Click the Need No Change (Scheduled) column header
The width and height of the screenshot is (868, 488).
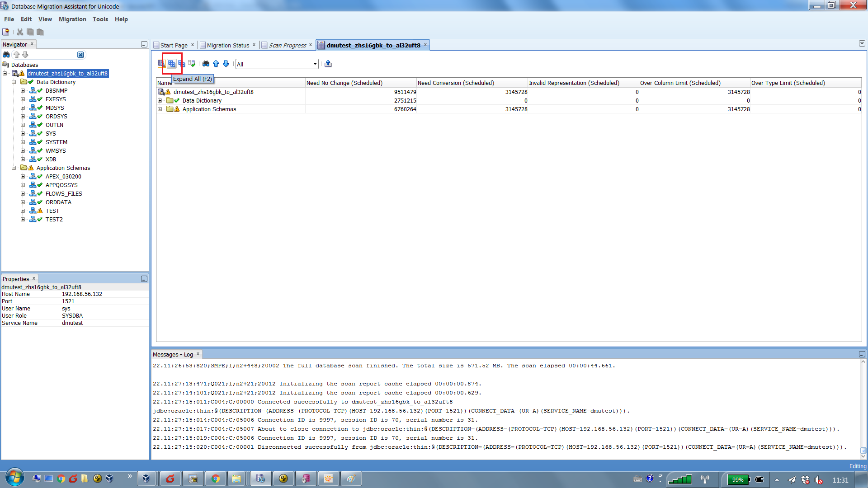(361, 83)
